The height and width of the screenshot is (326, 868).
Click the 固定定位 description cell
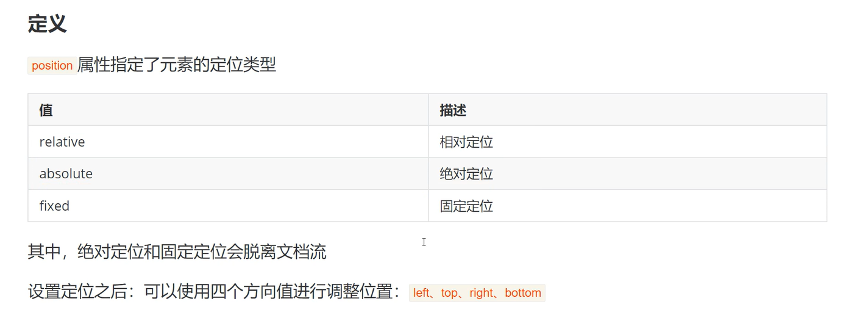[466, 206]
